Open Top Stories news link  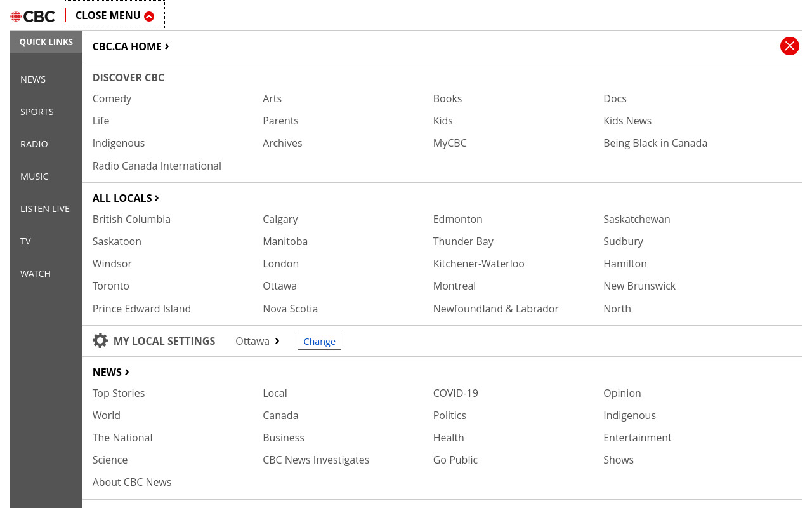(119, 393)
